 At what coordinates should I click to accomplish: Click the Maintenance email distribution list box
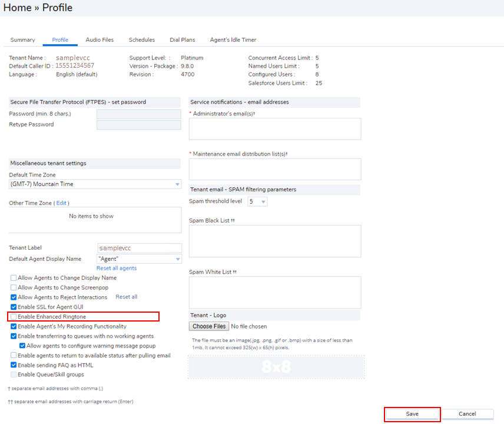pyautogui.click(x=275, y=169)
